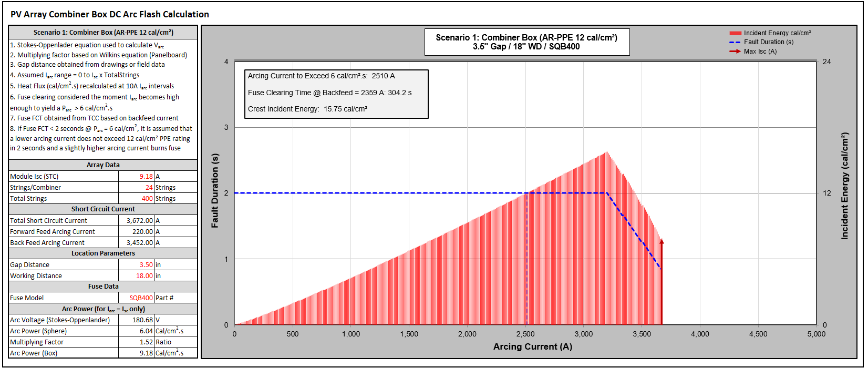This screenshot has height=378, width=868.
Task: Click the chart title box for Scenario 1
Action: coord(526,42)
